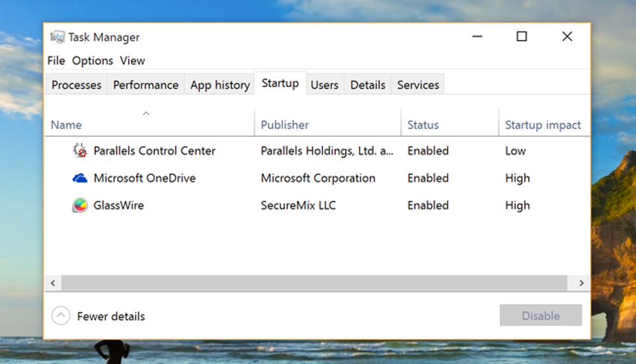Select the Microsoft OneDrive row name

coord(144,178)
